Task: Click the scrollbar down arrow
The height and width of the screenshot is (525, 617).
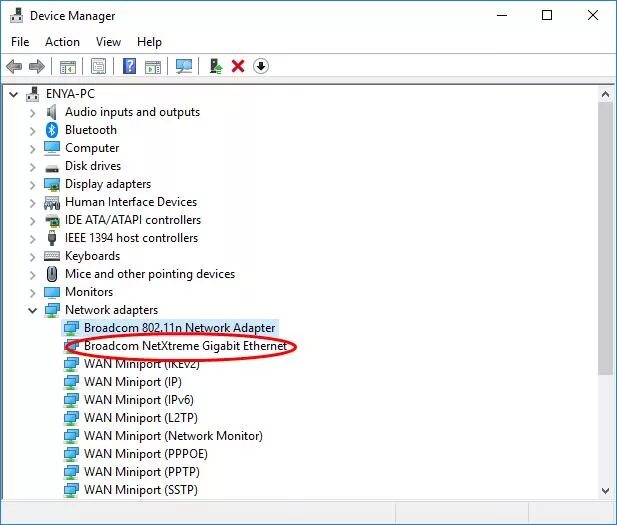Action: [605, 491]
